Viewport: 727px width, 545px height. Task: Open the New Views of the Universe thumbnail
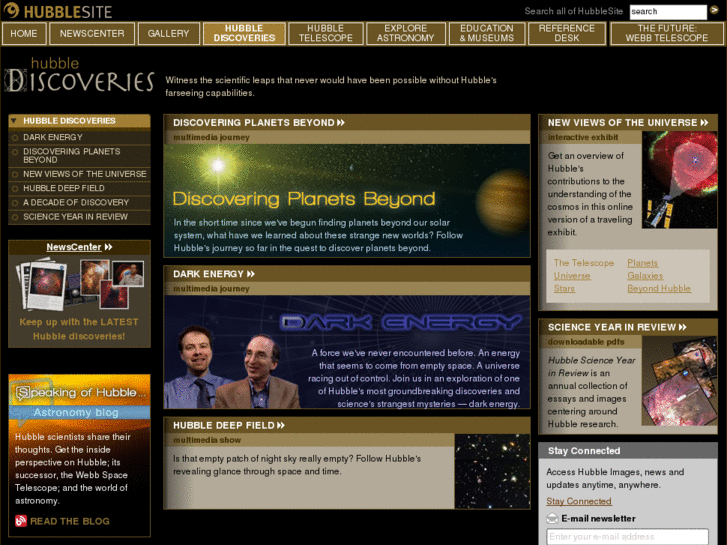point(680,180)
